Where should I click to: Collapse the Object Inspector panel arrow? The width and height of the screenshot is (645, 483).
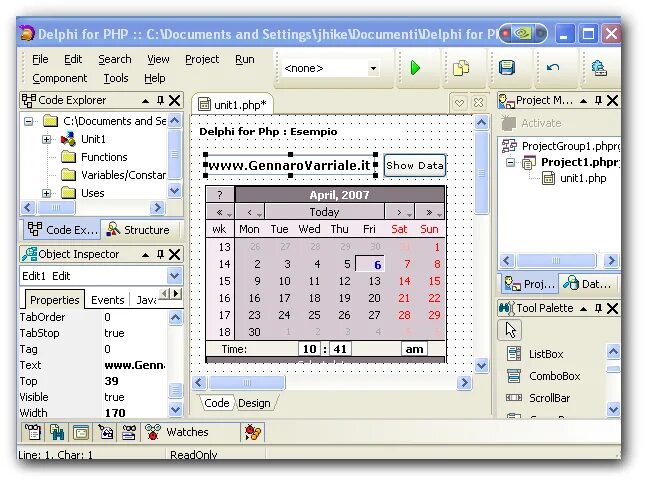click(x=146, y=255)
